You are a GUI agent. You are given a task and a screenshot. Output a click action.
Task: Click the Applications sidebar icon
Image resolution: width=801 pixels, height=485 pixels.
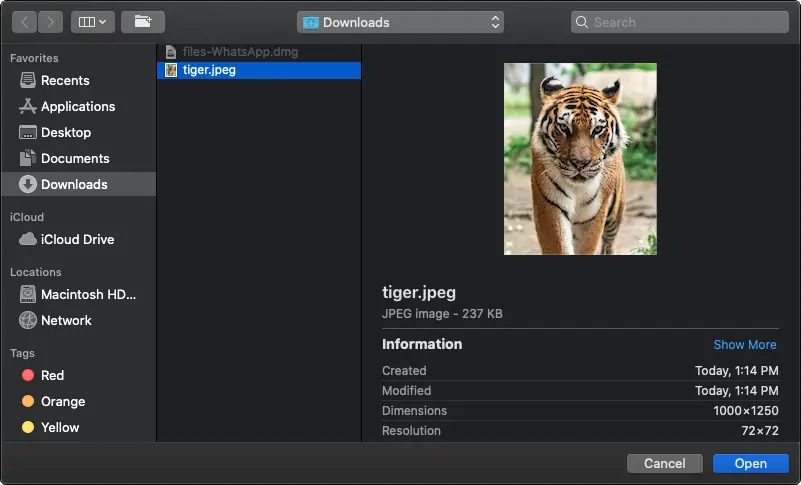[28, 106]
